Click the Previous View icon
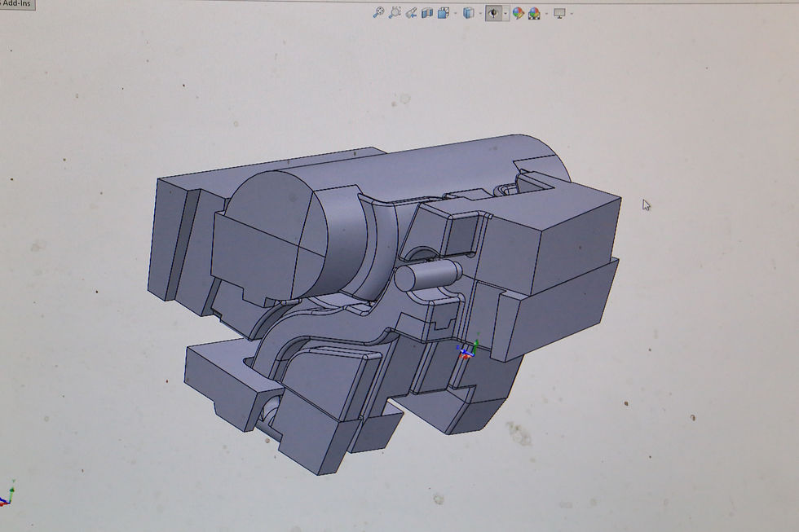The width and height of the screenshot is (799, 532). 411,13
